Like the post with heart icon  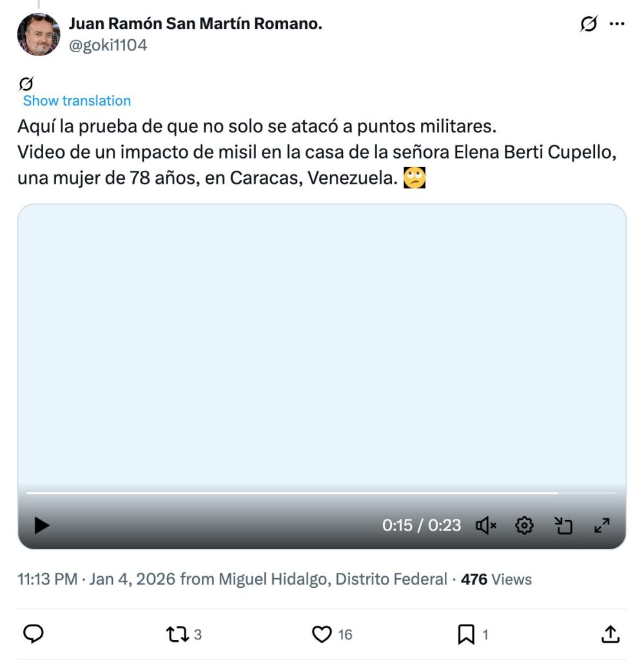(322, 634)
